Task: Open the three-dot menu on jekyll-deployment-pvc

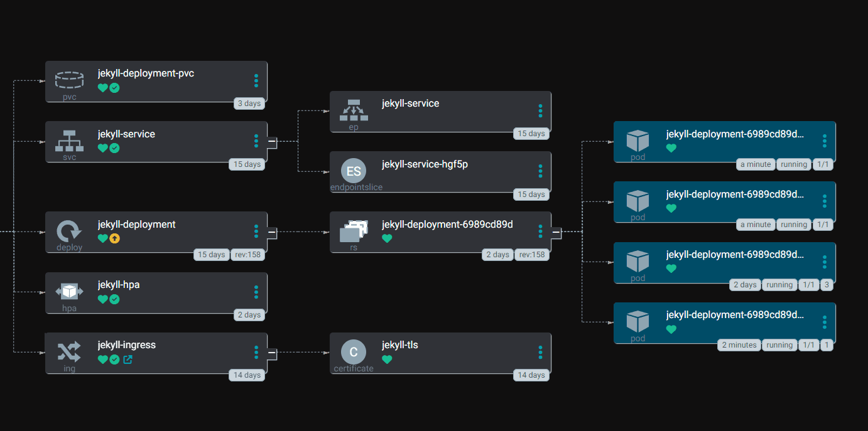Action: (x=256, y=80)
